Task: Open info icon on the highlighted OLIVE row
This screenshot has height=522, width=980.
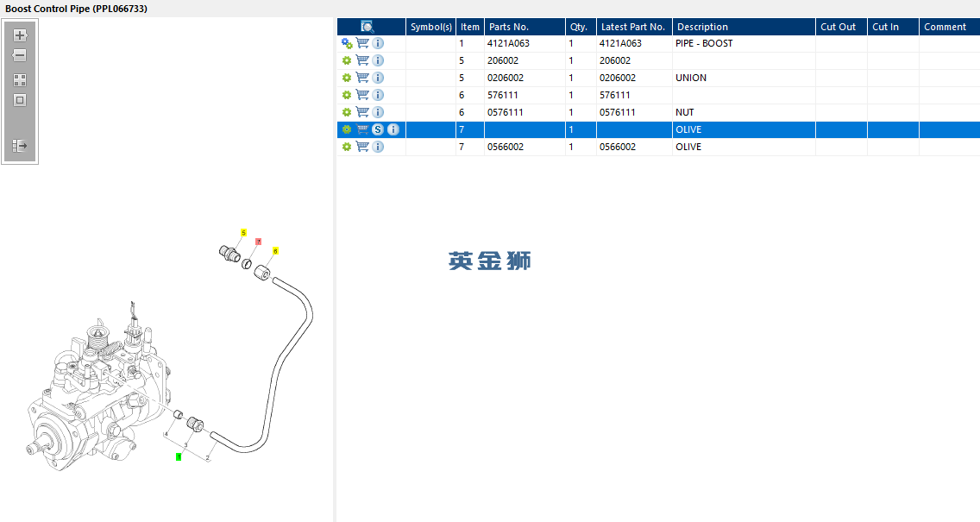Action: [393, 129]
